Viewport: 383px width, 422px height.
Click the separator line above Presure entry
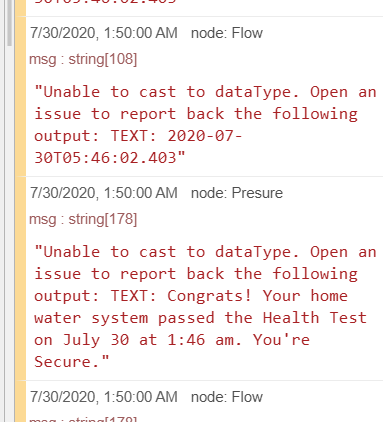204,176
